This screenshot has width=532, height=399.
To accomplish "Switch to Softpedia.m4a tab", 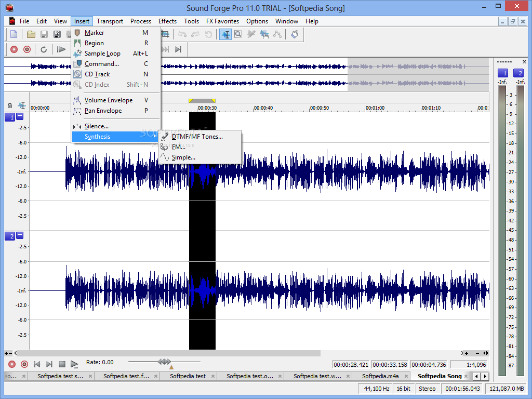I will [x=380, y=376].
